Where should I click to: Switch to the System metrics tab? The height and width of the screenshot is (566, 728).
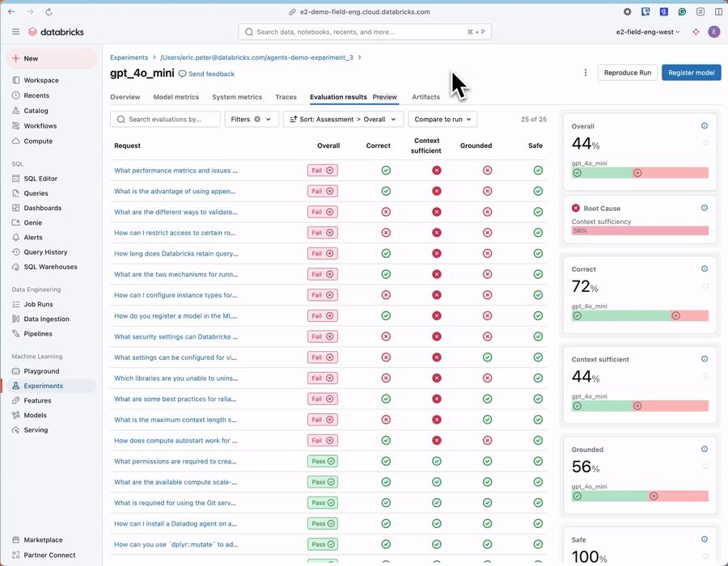click(237, 97)
